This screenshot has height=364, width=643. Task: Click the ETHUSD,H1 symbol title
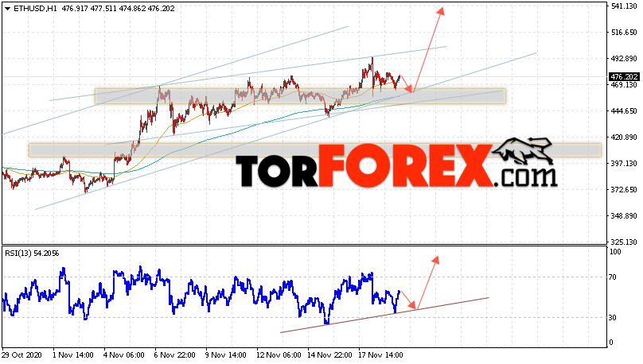click(x=35, y=9)
